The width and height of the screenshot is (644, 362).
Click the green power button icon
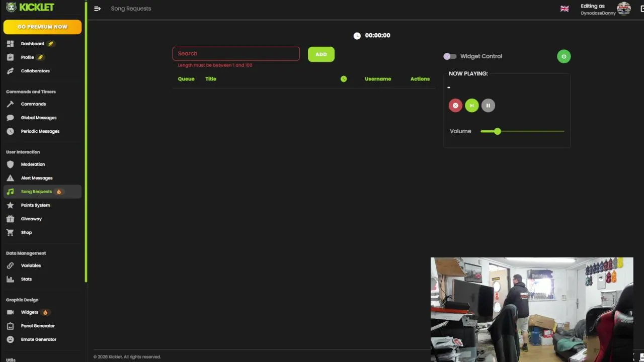pyautogui.click(x=563, y=56)
